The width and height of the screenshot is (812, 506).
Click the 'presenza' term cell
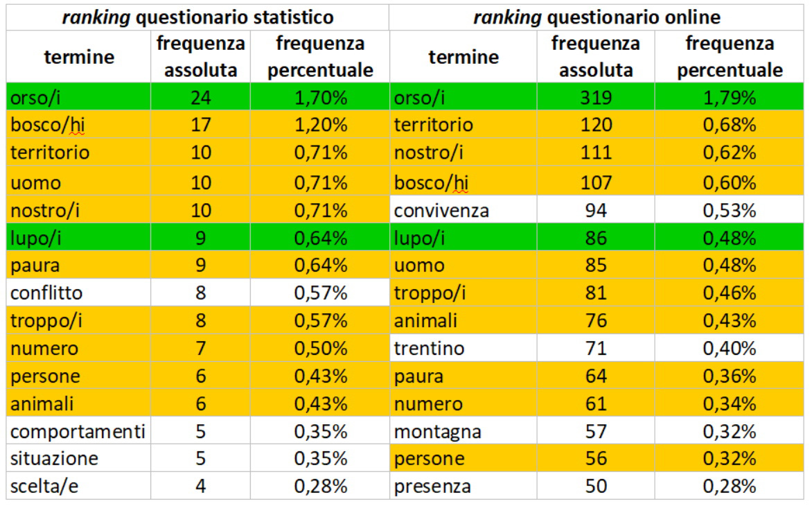point(463,486)
